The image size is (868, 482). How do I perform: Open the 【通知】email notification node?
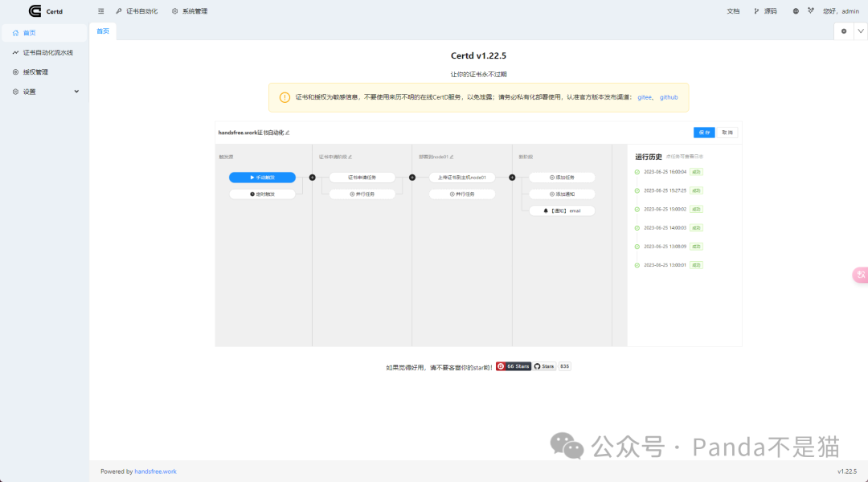(x=562, y=210)
